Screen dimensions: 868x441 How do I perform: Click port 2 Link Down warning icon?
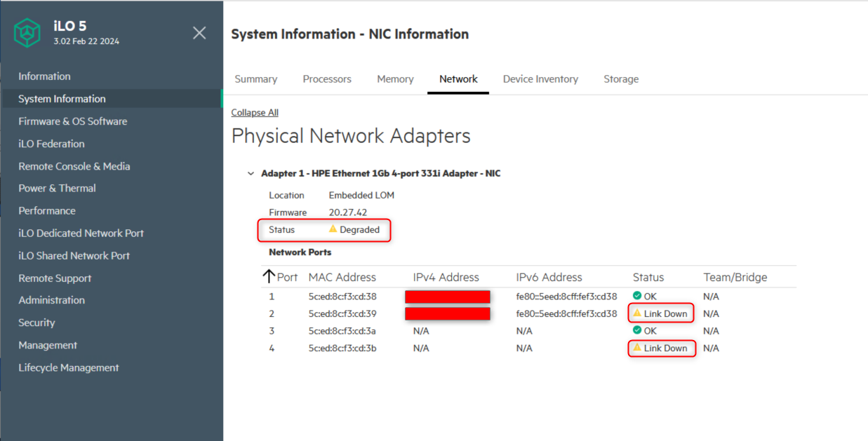coord(637,313)
